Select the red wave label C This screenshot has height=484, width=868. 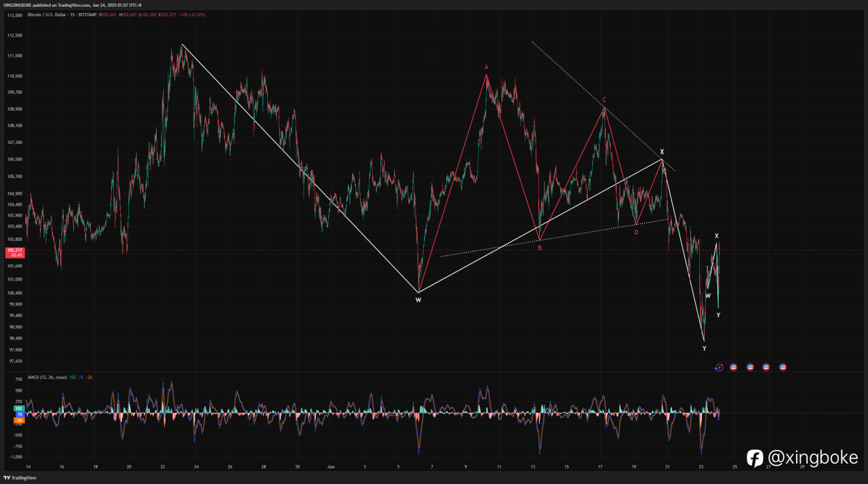(604, 100)
